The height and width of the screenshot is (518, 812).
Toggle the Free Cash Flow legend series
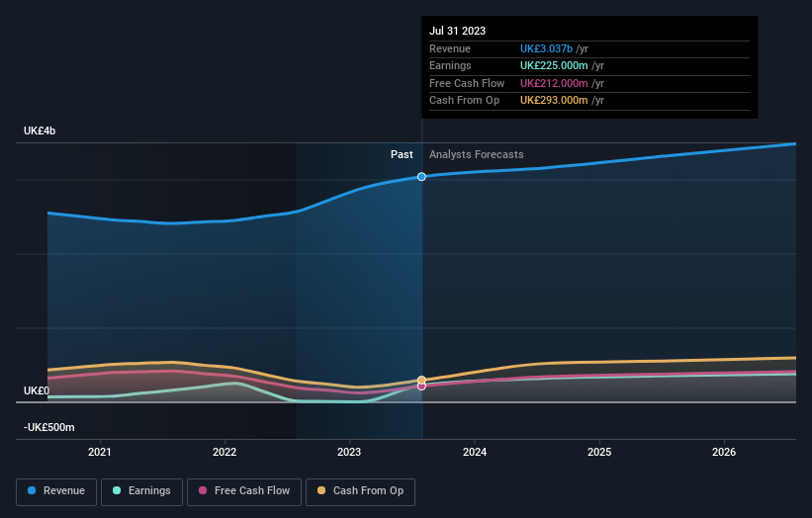pyautogui.click(x=244, y=491)
